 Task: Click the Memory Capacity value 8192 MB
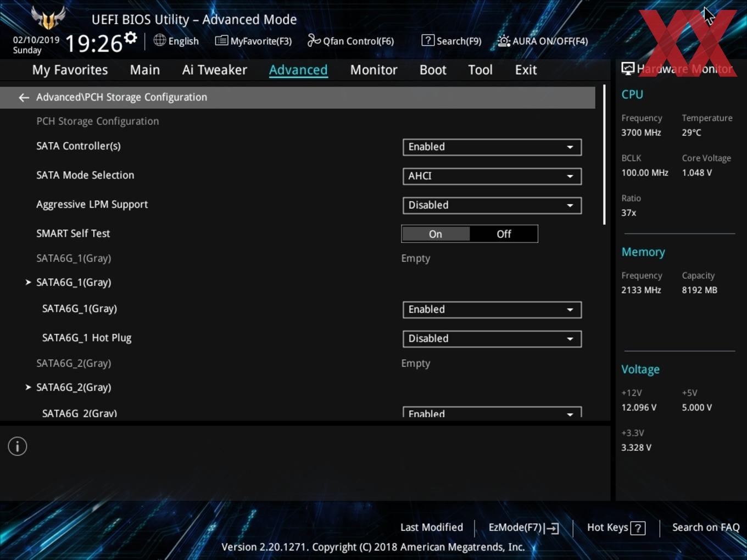tap(700, 290)
